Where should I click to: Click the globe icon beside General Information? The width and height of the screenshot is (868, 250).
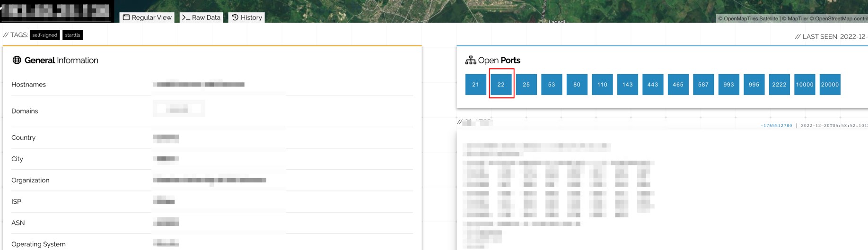pos(17,60)
